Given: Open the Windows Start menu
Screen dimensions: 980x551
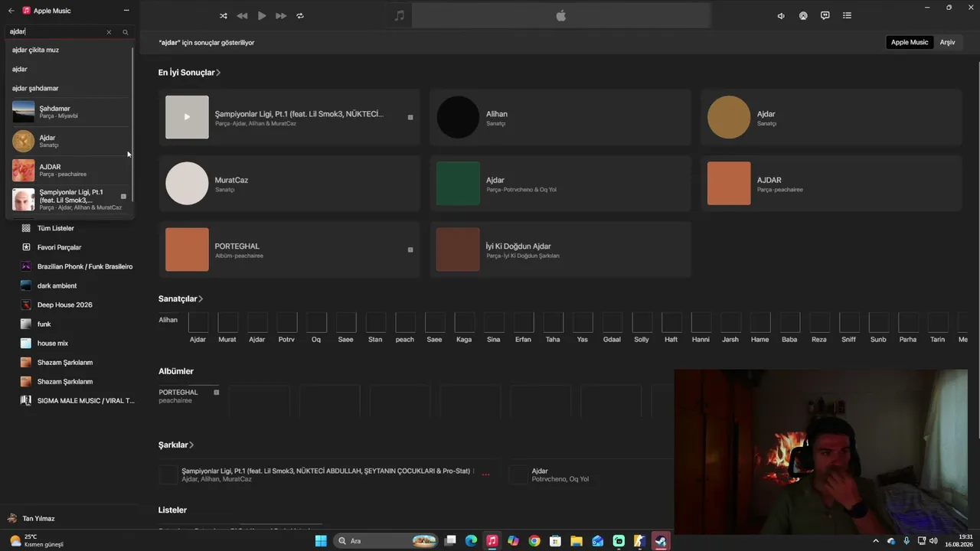Looking at the screenshot, I should 321,541.
